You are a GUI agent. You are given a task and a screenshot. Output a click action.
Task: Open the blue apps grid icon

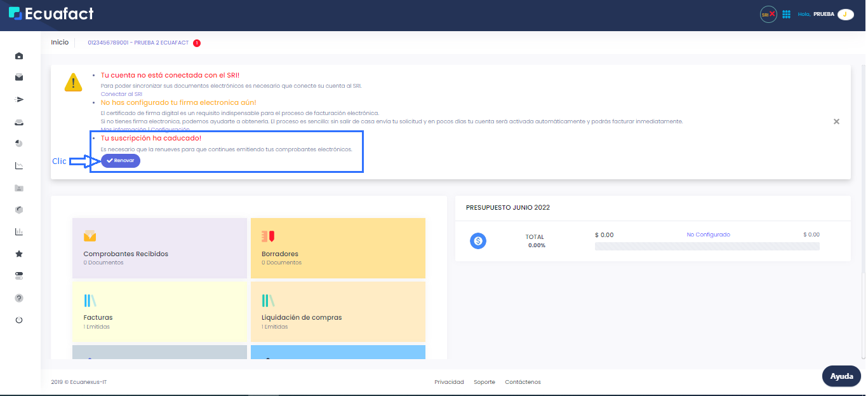click(x=786, y=15)
